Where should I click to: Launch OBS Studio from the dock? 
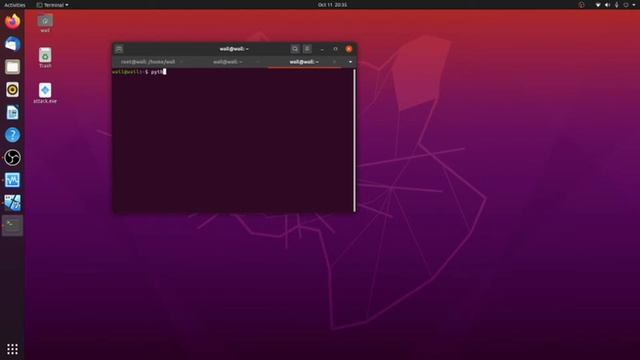click(12, 158)
